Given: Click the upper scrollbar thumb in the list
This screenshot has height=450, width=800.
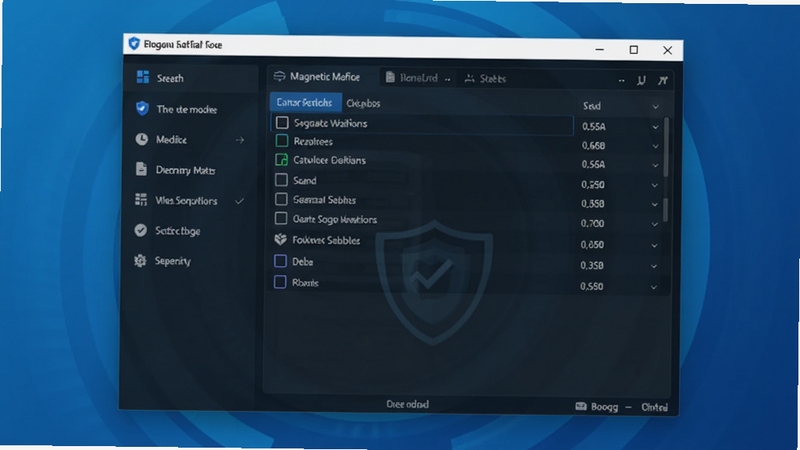Looking at the screenshot, I should [x=666, y=148].
